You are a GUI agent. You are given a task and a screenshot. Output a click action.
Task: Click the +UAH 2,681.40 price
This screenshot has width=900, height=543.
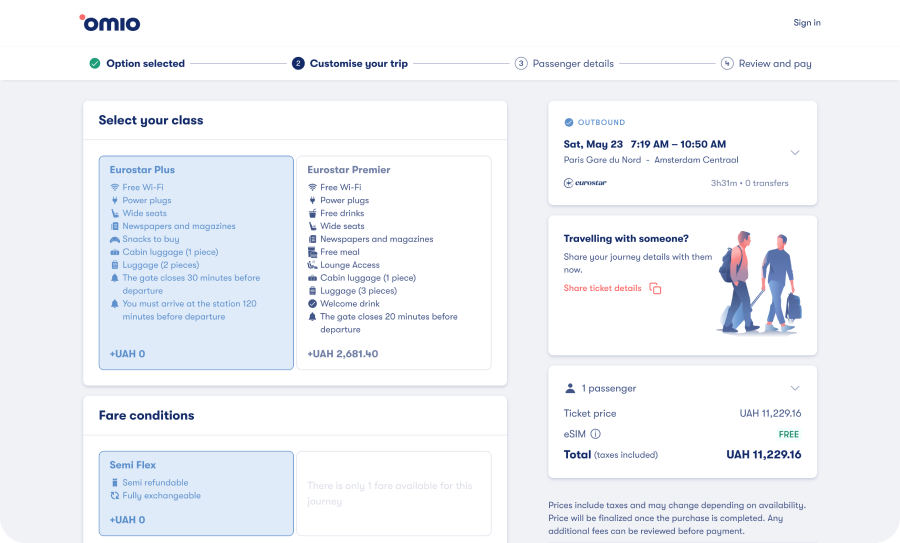[343, 354]
